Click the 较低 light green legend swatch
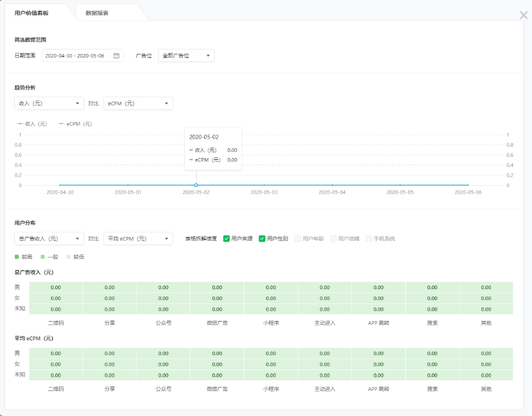 [x=69, y=257]
